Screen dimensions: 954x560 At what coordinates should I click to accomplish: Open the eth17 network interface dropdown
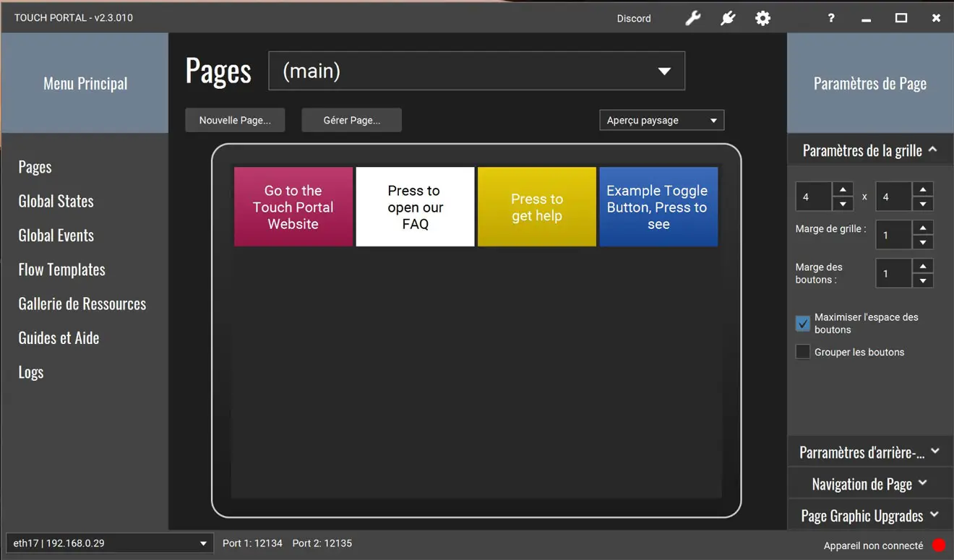tap(110, 543)
